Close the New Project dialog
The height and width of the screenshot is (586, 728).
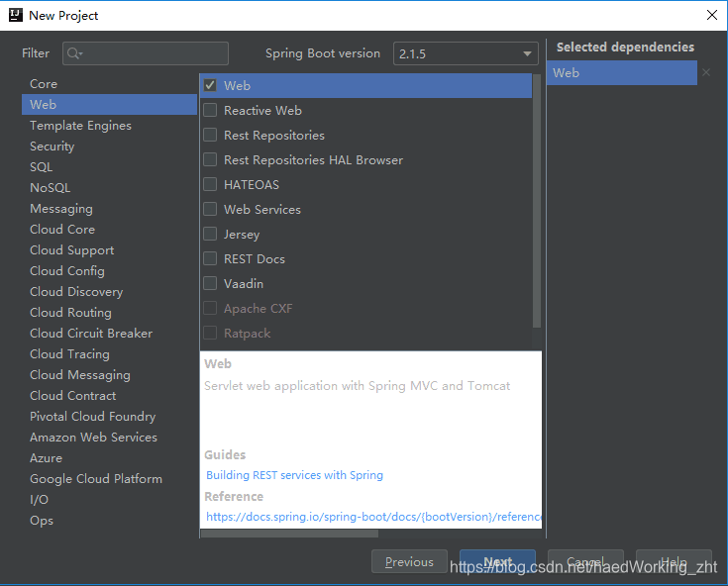pos(711,15)
